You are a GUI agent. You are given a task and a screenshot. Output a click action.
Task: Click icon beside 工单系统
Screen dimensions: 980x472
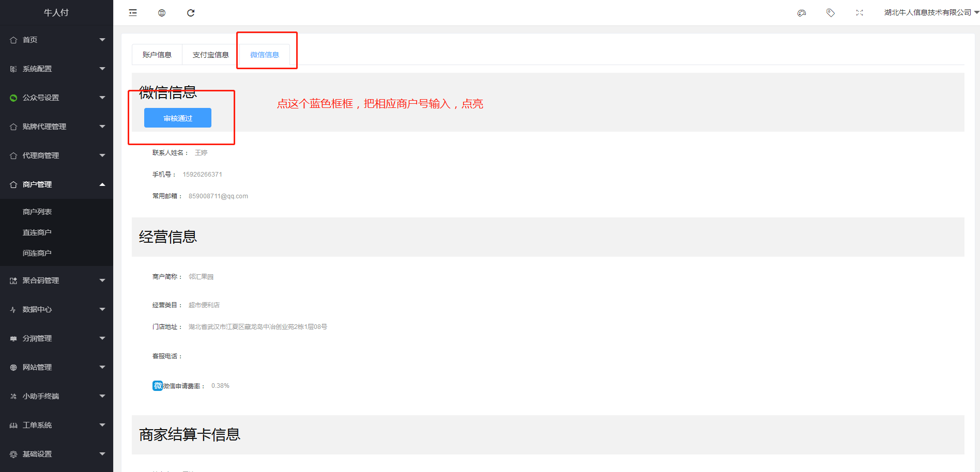point(13,425)
